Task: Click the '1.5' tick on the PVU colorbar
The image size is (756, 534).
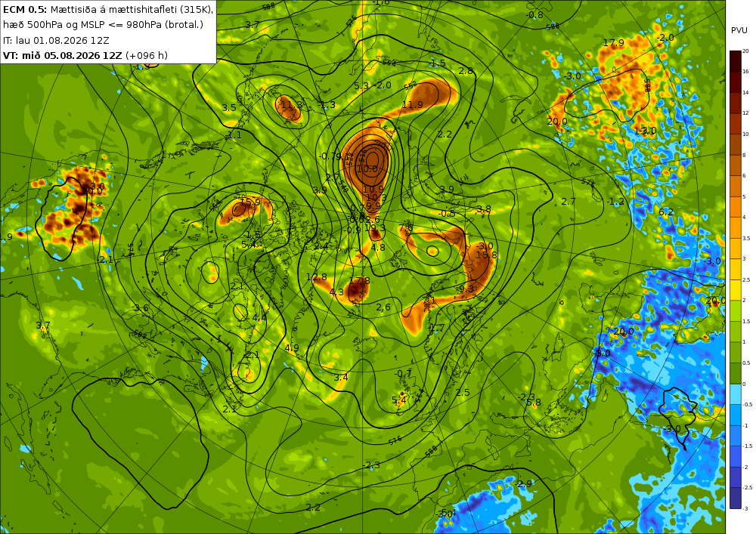Action: [x=746, y=321]
